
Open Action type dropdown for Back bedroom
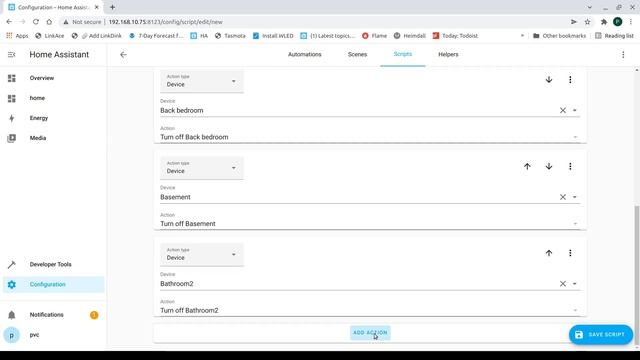pyautogui.click(x=202, y=81)
